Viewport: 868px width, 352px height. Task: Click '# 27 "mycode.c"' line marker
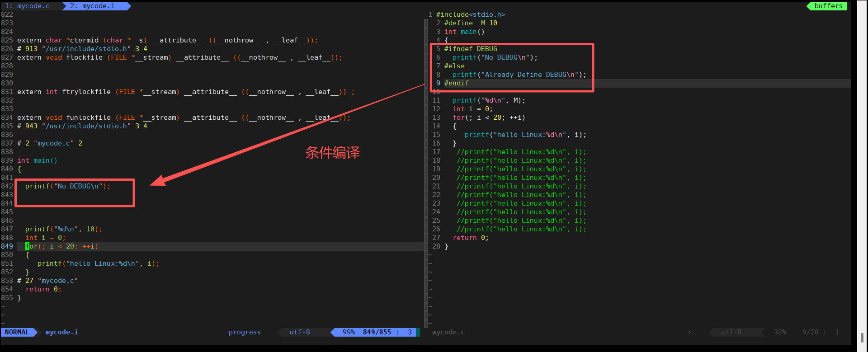click(47, 281)
